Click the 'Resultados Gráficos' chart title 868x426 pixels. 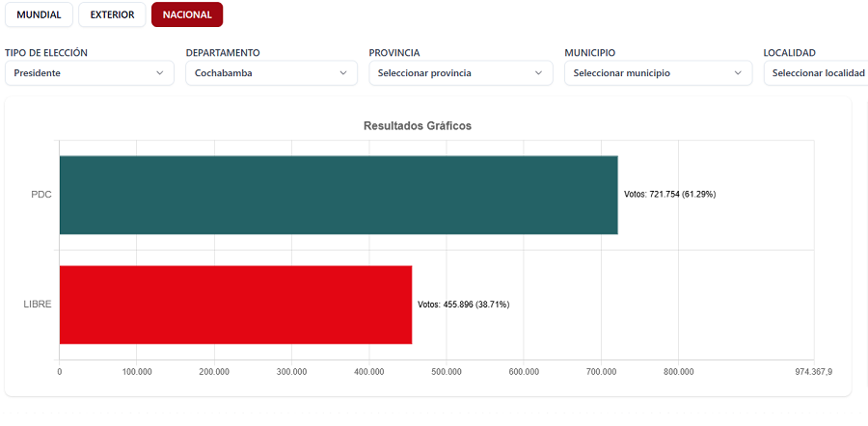pos(417,125)
